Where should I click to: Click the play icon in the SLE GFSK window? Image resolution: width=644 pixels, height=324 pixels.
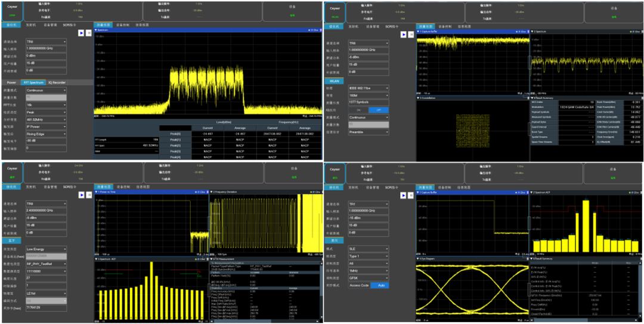coord(403,194)
